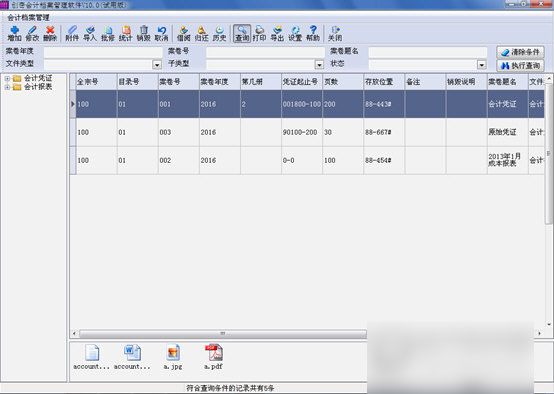
Task: Open the 会计档案管理 menu
Action: coord(29,17)
